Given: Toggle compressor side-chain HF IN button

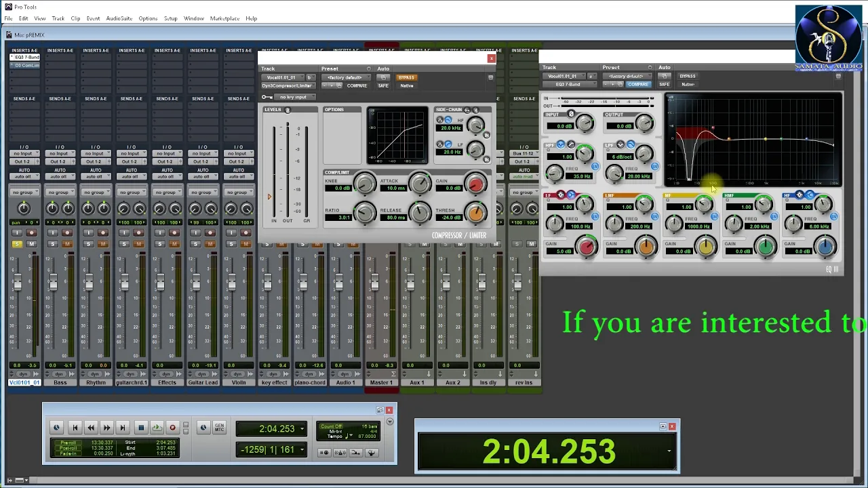Looking at the screenshot, I should pos(486,135).
